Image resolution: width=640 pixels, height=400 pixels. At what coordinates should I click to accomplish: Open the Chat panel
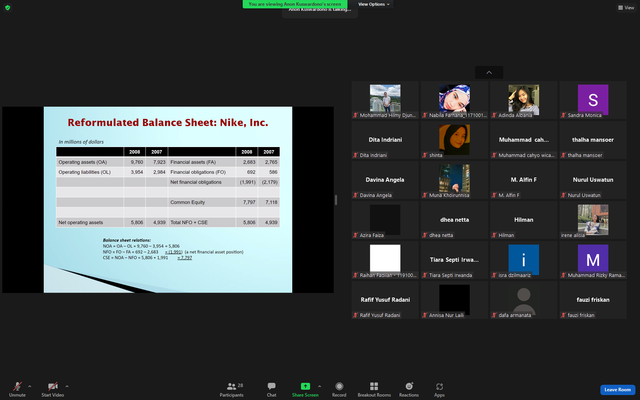coord(271,389)
